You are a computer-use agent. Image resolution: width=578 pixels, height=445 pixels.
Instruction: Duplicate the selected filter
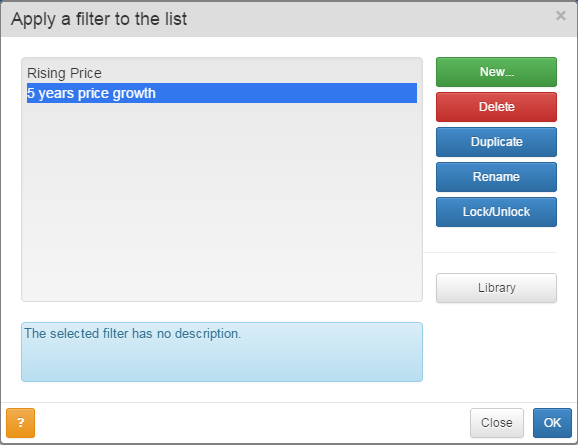click(496, 142)
